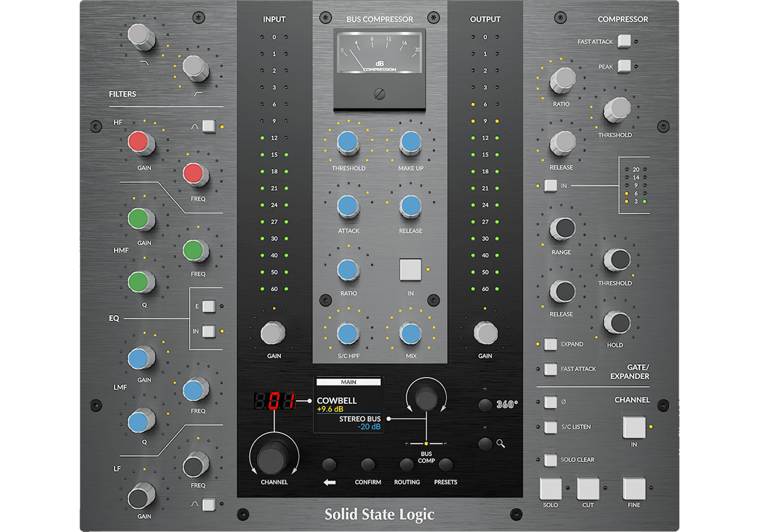
Task: Click the gate THRESHOLD knob
Action: click(617, 260)
